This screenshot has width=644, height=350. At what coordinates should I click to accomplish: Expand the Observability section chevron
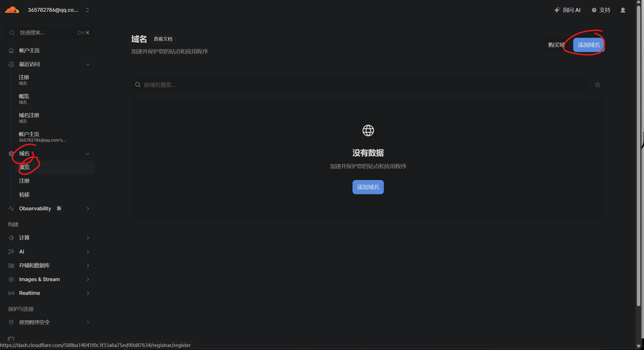point(87,209)
